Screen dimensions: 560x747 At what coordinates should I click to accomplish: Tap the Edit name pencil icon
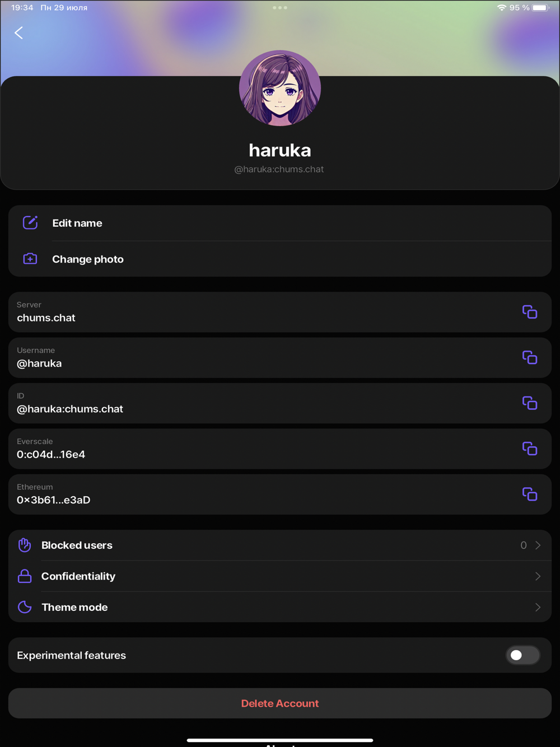coord(30,223)
